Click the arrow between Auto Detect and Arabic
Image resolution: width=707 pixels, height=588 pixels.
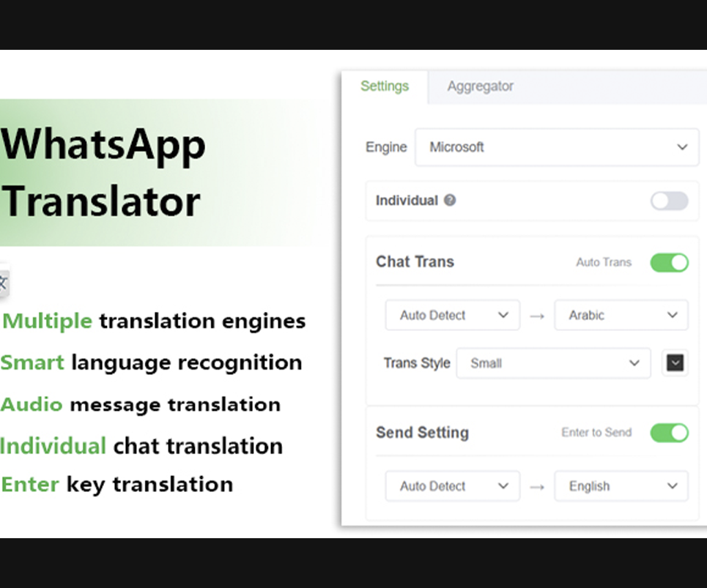coord(537,315)
